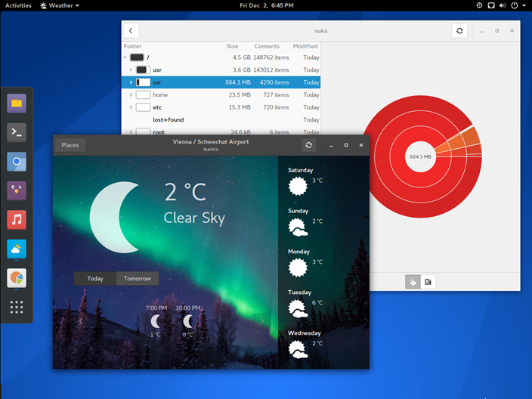Click the 10:00 PM forecast moon icon

point(188,321)
